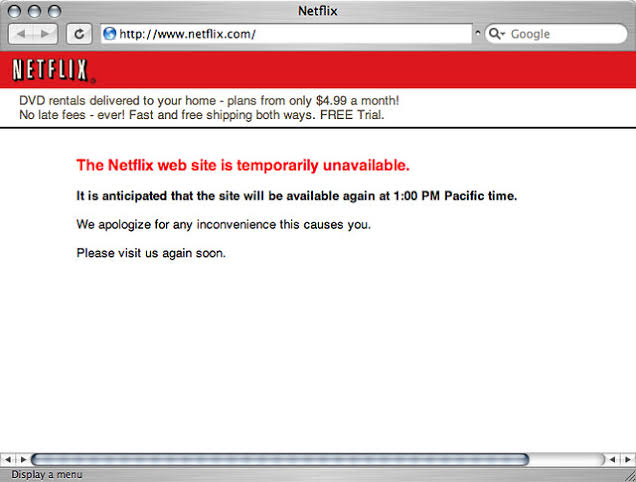Open the Google search magnifier dropdown
The width and height of the screenshot is (636, 482).
pyautogui.click(x=498, y=34)
